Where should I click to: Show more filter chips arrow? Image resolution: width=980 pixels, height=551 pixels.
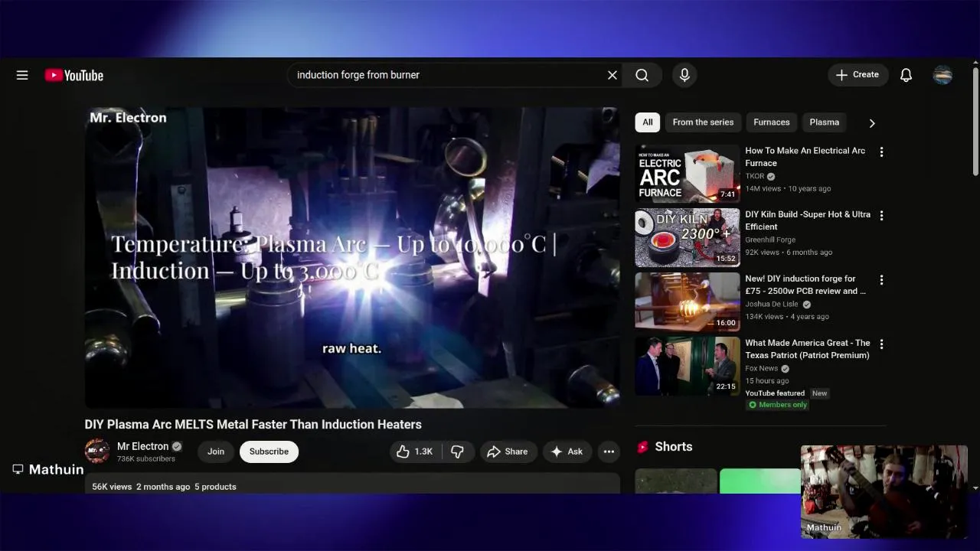point(871,122)
